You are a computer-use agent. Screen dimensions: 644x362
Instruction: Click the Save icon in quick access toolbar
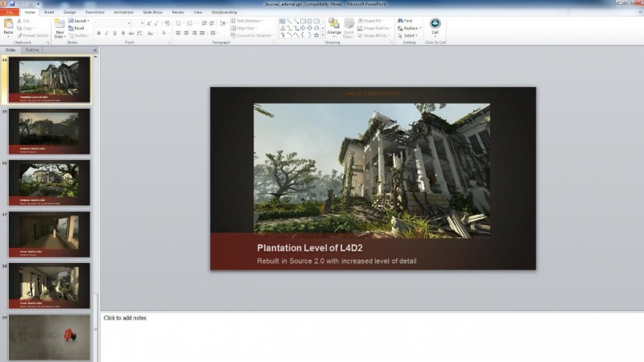[x=11, y=4]
